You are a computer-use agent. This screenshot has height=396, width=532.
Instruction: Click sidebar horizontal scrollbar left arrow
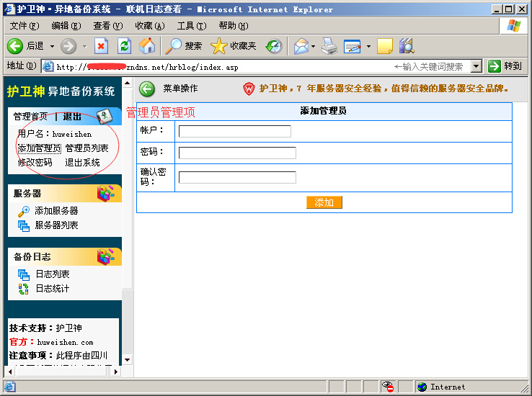[10, 372]
